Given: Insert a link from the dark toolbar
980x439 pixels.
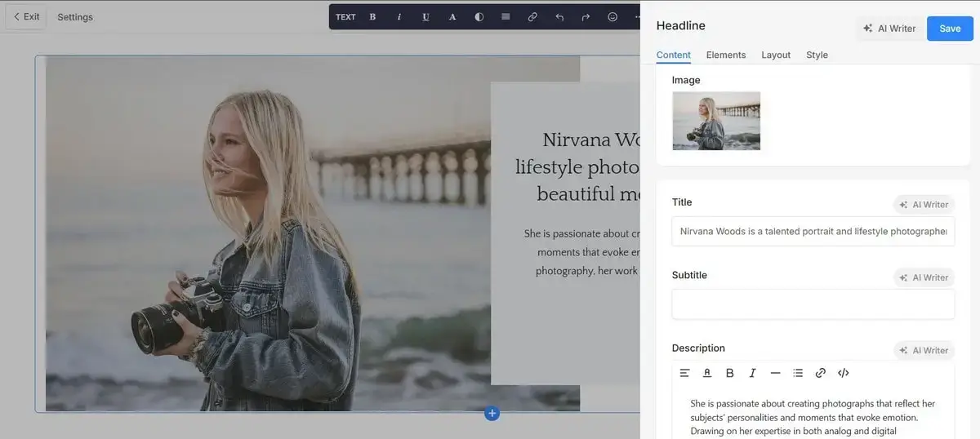Looking at the screenshot, I should pos(532,16).
